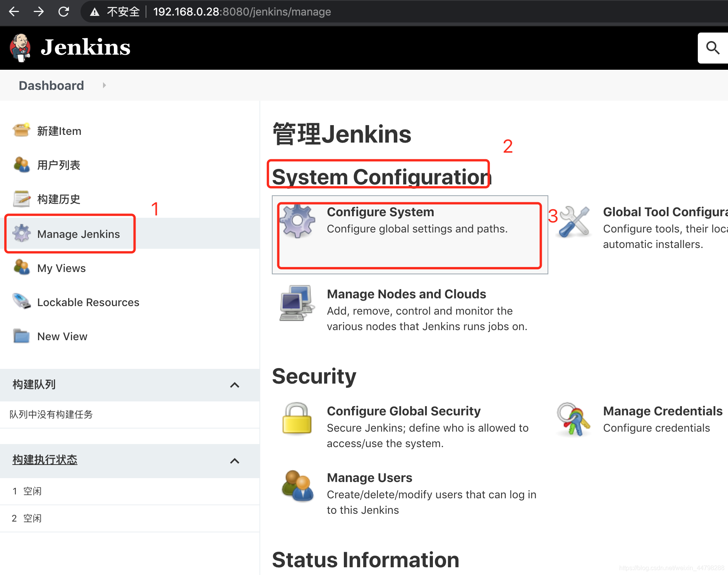Click the Status Information section heading
The height and width of the screenshot is (575, 728).
tap(366, 560)
